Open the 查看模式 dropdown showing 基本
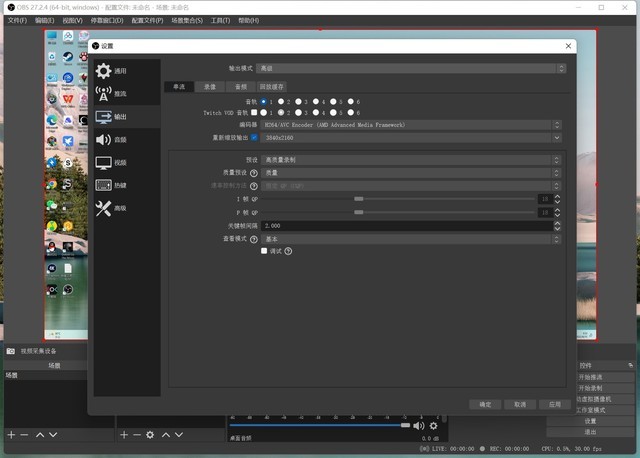640x458 pixels. point(411,239)
